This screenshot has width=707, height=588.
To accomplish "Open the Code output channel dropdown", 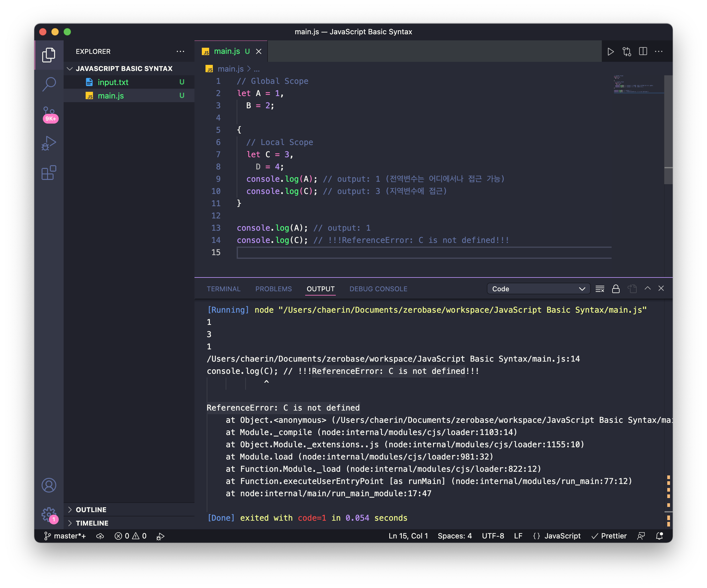I will [538, 288].
